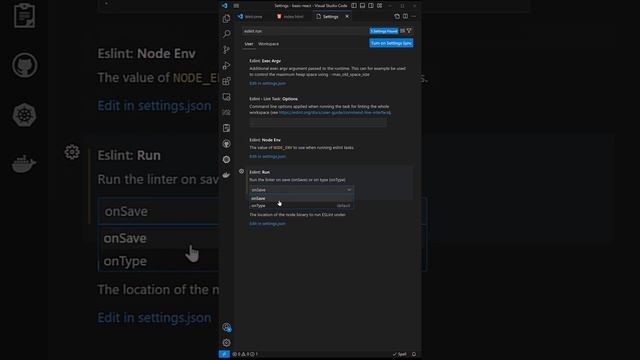Open errors and warnings status item

pos(245,354)
